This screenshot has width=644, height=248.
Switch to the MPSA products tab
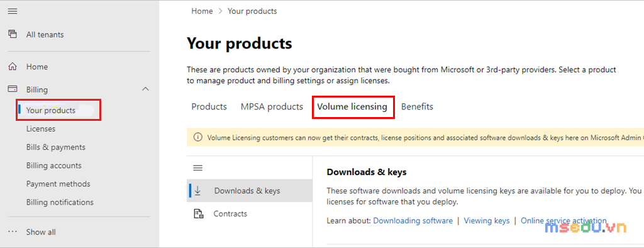coord(272,106)
